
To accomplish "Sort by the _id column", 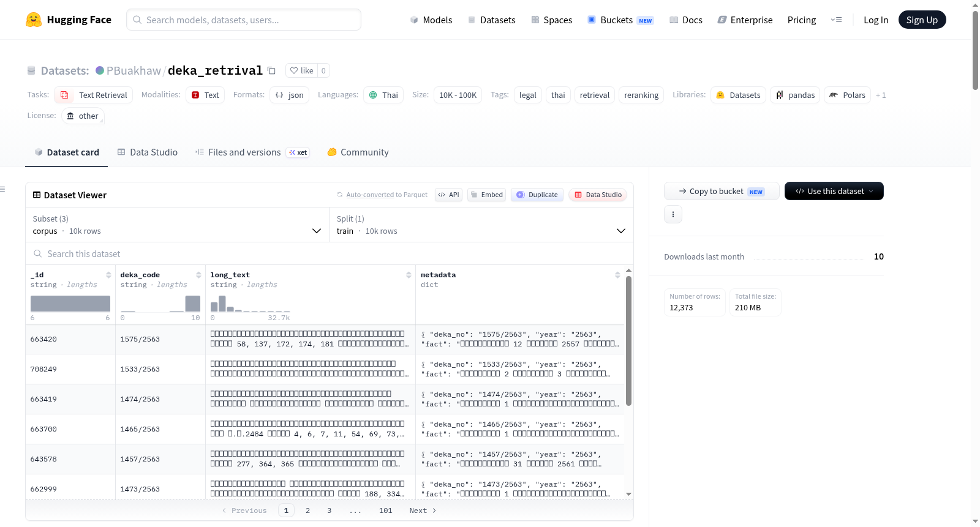I will [x=108, y=275].
